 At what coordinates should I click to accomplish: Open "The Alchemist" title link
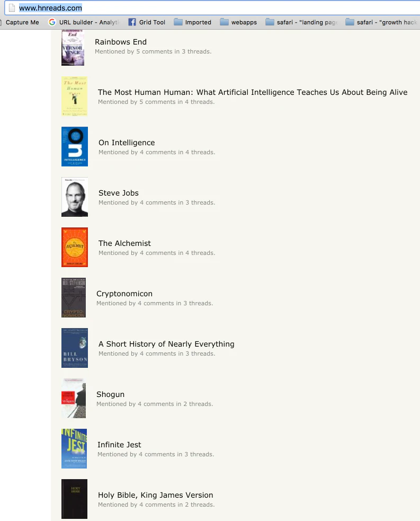(124, 243)
